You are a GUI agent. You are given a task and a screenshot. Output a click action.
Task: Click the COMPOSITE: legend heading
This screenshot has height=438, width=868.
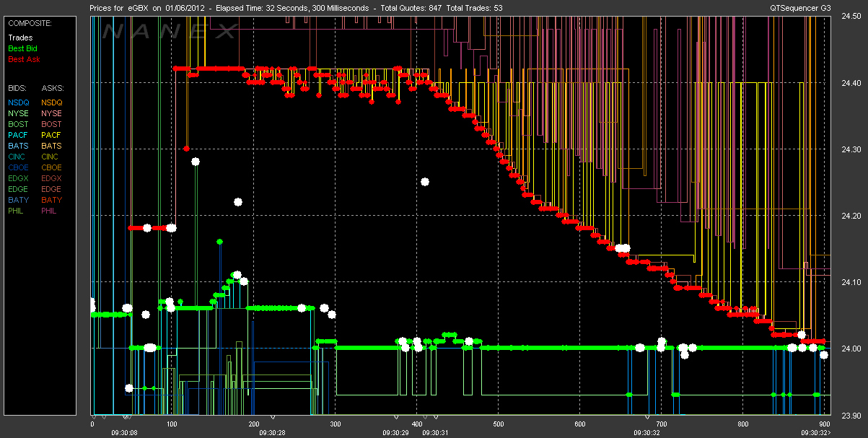coord(28,23)
